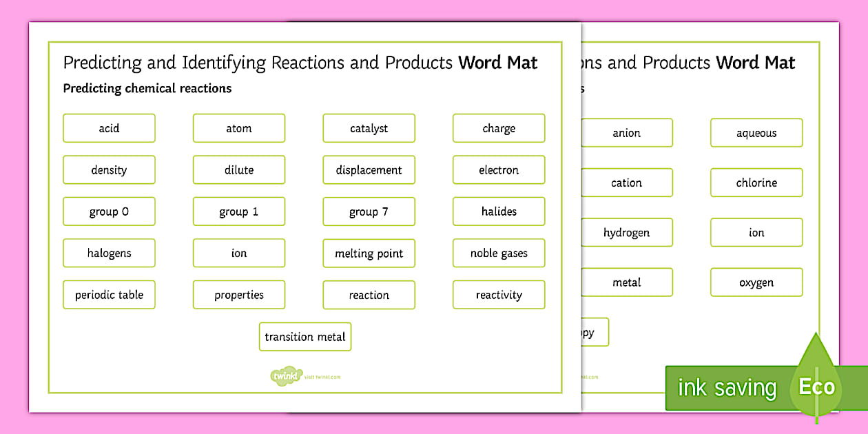This screenshot has width=868, height=434.
Task: Select the Eco leaf badge
Action: click(x=816, y=387)
